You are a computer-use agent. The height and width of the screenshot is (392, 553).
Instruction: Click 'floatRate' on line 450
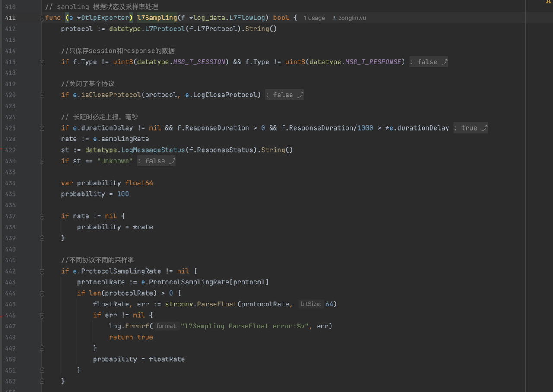(167, 359)
